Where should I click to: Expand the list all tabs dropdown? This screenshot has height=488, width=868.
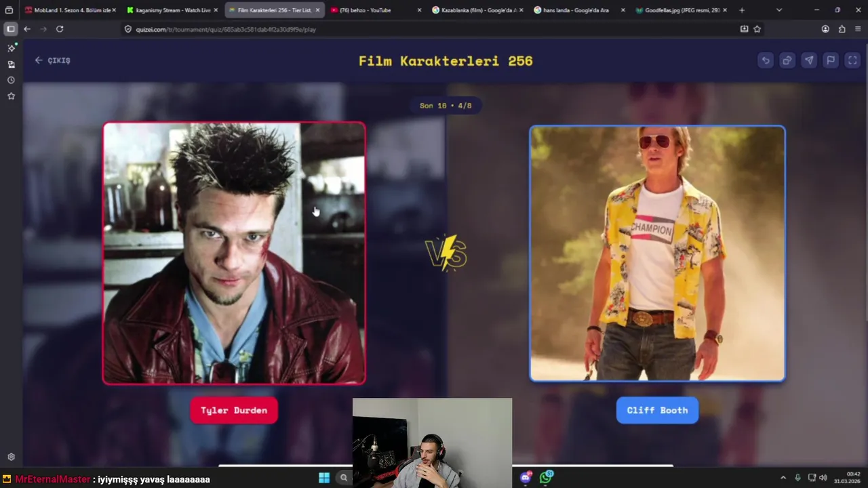tap(778, 10)
